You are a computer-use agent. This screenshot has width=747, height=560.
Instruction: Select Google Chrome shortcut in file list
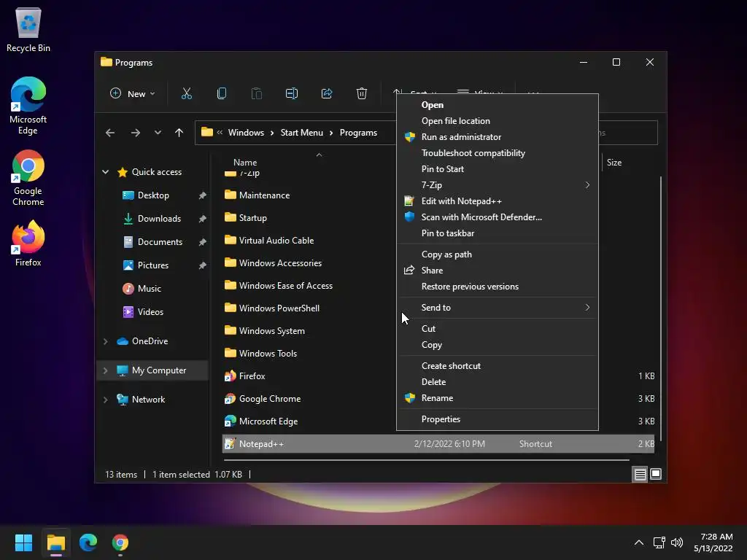point(270,399)
